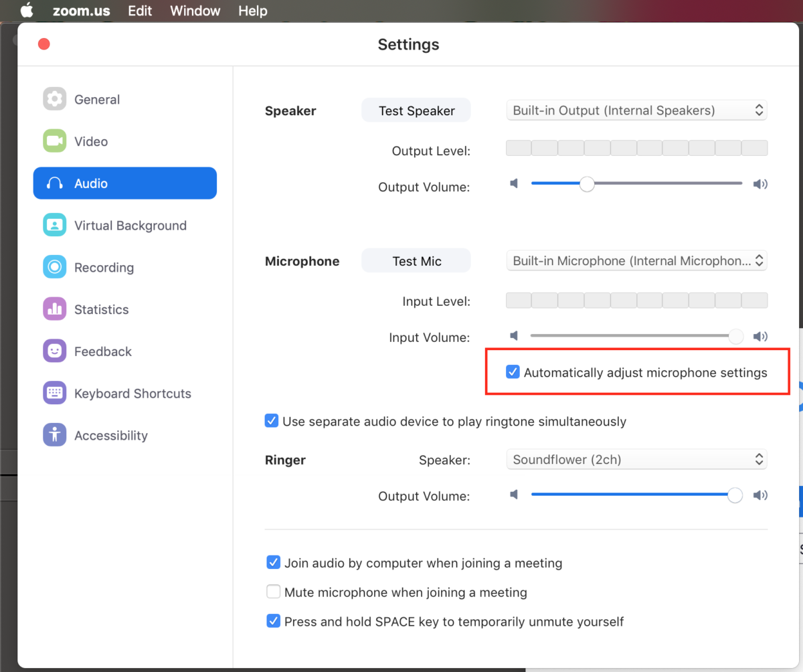The height and width of the screenshot is (672, 803).
Task: Open the General settings gear icon
Action: click(54, 99)
